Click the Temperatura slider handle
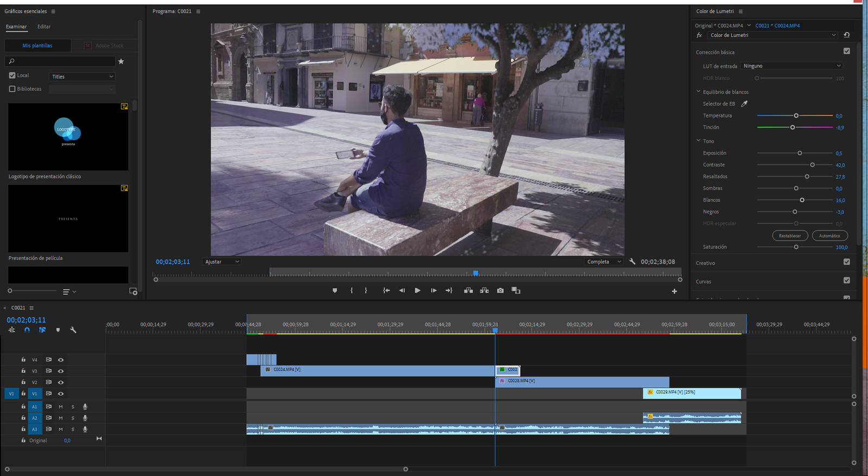Image resolution: width=868 pixels, height=476 pixels. (x=796, y=115)
